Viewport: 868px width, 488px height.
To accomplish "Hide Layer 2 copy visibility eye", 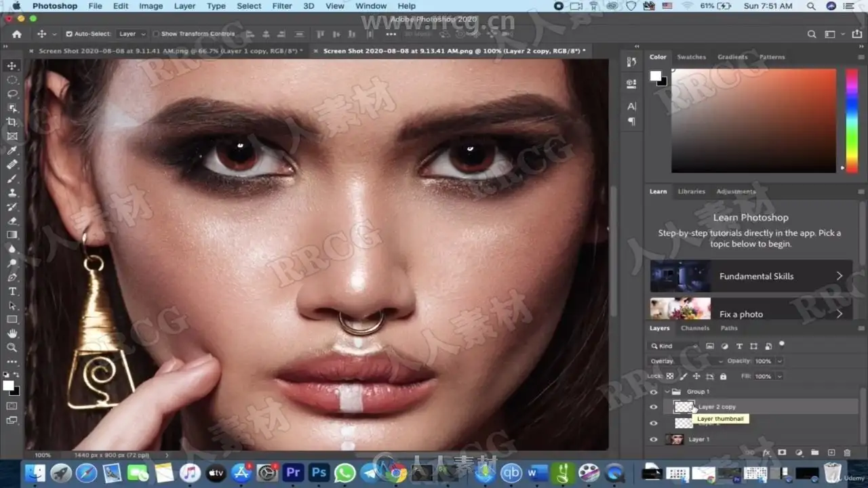I will point(654,407).
